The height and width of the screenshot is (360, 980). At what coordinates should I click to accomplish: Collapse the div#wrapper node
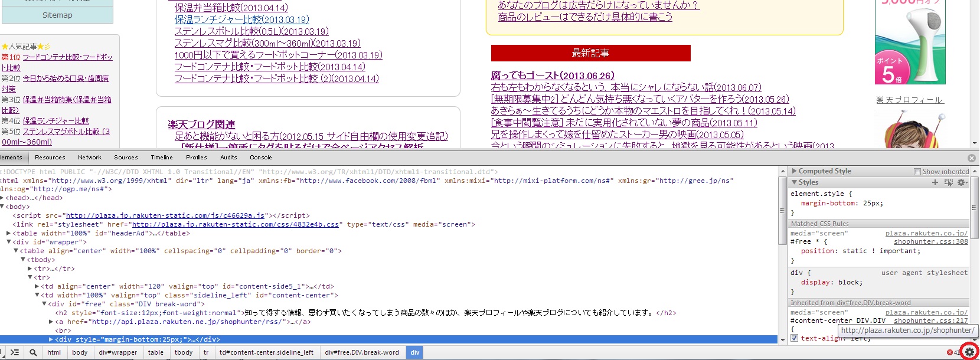pos(9,242)
